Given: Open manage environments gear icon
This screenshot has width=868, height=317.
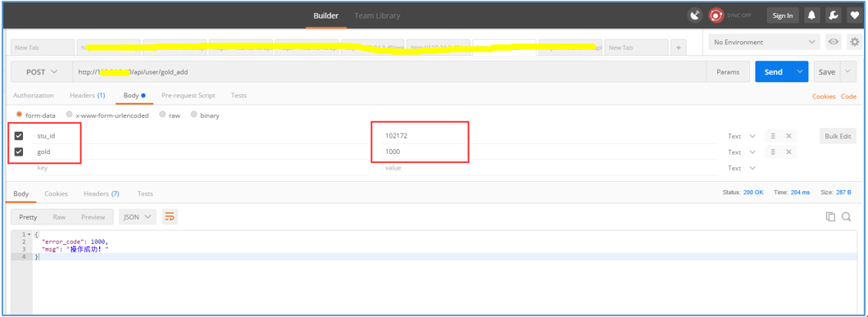Looking at the screenshot, I should point(855,42).
